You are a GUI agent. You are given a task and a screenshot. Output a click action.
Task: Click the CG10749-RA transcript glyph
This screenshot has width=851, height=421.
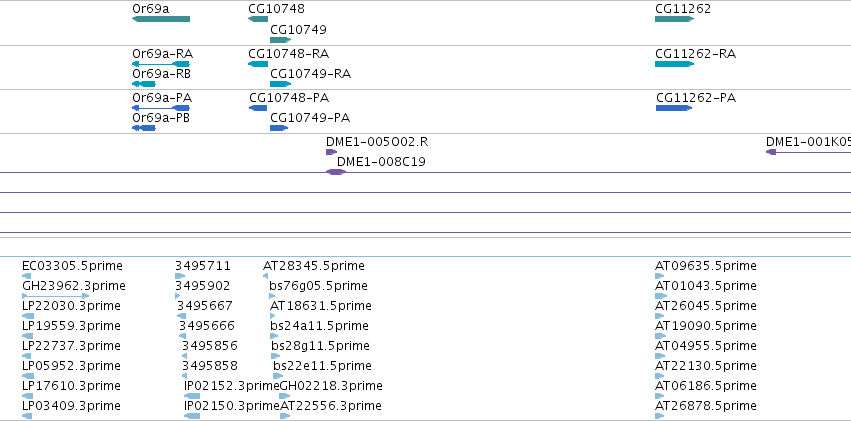pos(281,84)
